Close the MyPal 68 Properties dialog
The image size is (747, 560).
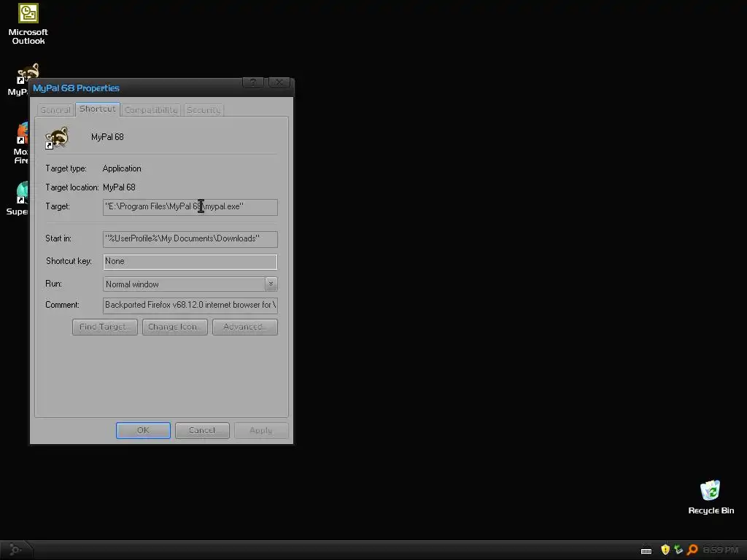click(279, 82)
